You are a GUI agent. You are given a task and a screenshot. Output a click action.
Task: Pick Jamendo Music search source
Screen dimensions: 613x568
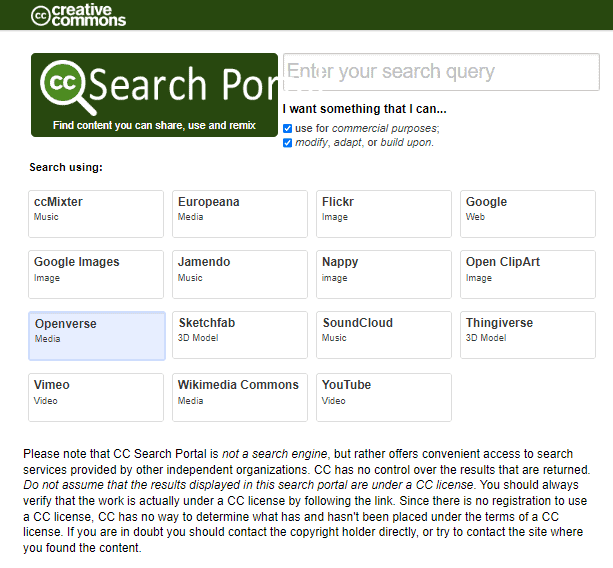pos(240,274)
